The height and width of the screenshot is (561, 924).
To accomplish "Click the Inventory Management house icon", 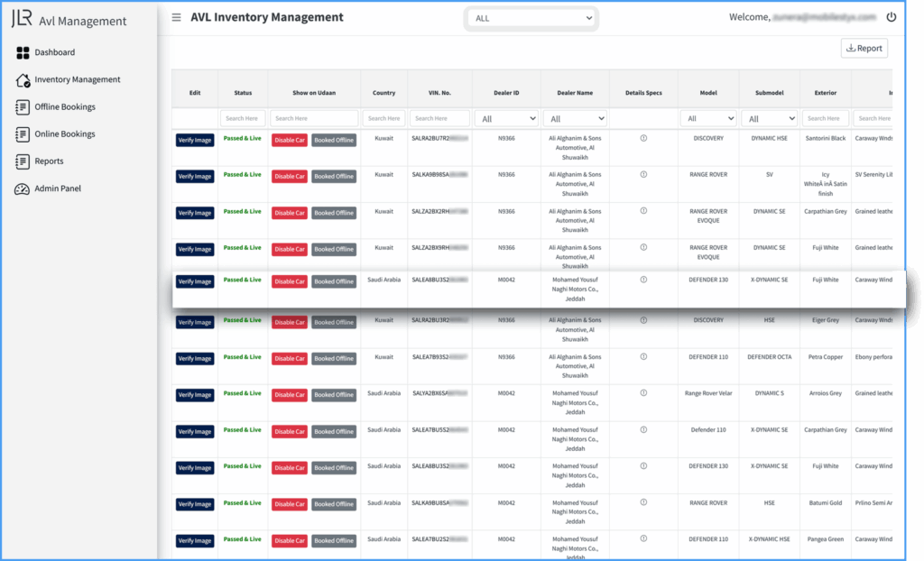I will pyautogui.click(x=23, y=80).
